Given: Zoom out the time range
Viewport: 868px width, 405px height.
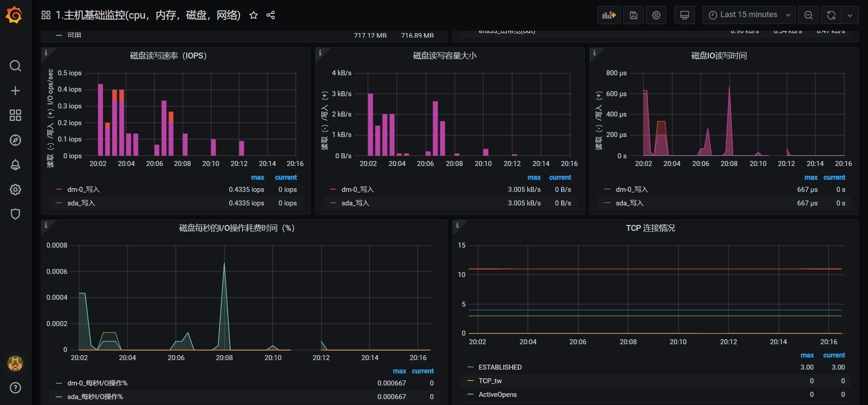Looking at the screenshot, I should 808,15.
